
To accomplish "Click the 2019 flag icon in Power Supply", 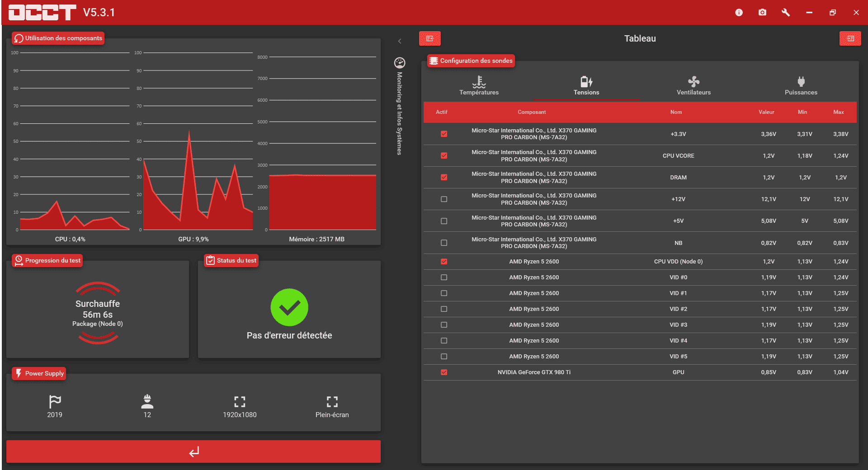I will pos(55,402).
